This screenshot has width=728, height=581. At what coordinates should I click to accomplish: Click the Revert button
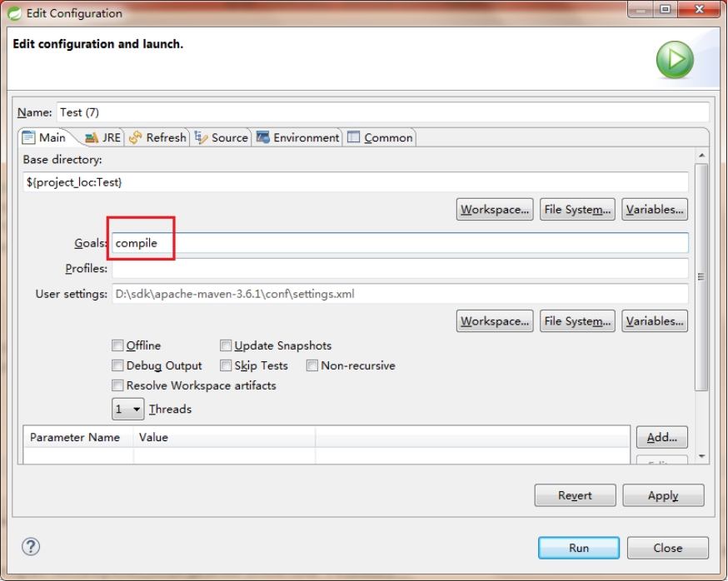575,495
